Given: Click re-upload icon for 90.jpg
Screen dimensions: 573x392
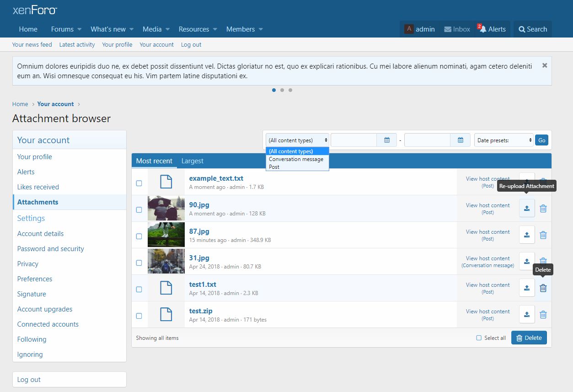Looking at the screenshot, I should coord(527,209).
